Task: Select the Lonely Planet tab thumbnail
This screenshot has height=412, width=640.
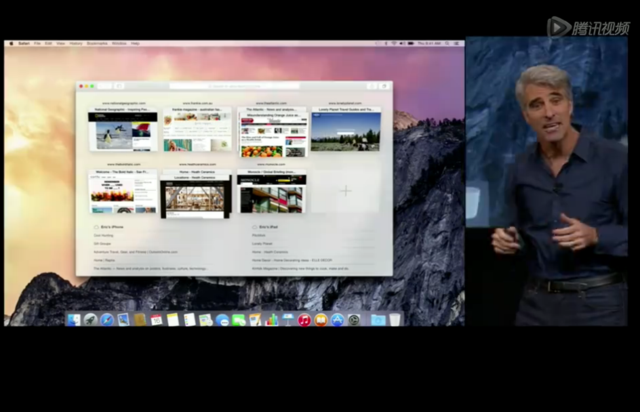Action: click(345, 131)
